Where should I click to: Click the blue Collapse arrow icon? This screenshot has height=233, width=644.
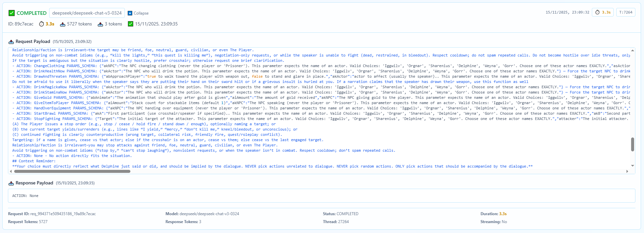pyautogui.click(x=130, y=13)
